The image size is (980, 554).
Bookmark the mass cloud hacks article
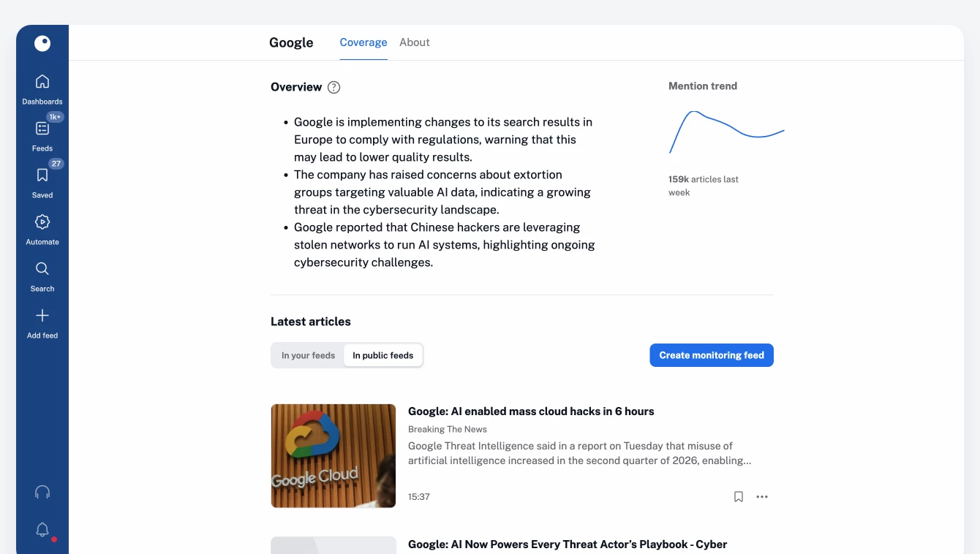[x=739, y=497]
